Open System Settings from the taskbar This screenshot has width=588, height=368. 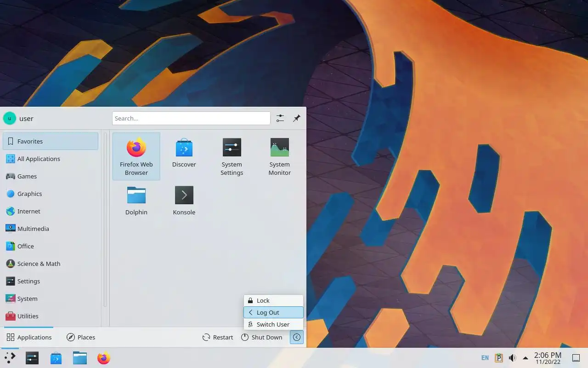[32, 358]
